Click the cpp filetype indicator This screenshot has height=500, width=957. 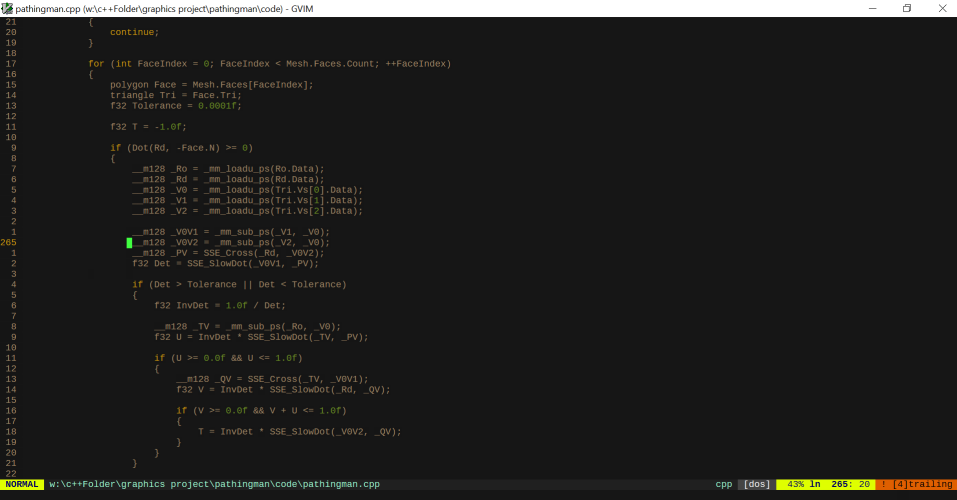723,484
